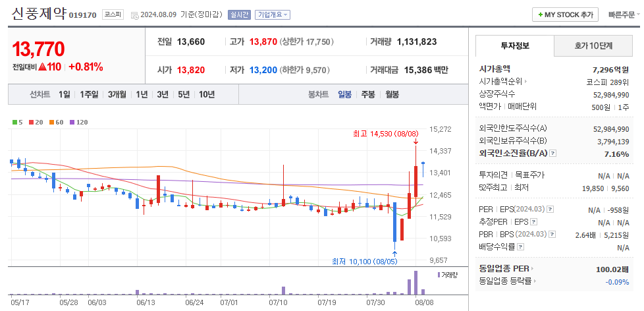Click the tall 08/08 volume bar

click(416, 283)
